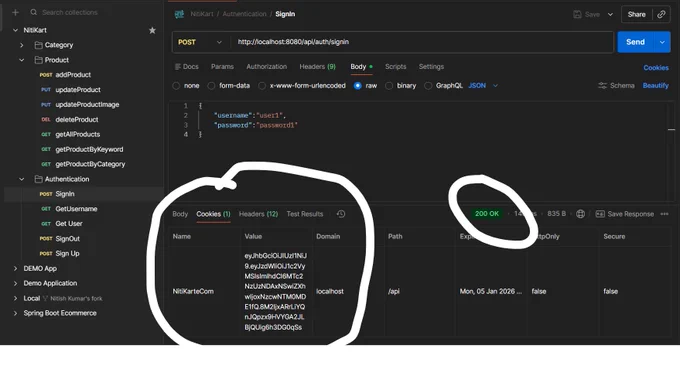Image resolution: width=680 pixels, height=369 pixels.
Task: Click the Send button
Action: tap(635, 42)
